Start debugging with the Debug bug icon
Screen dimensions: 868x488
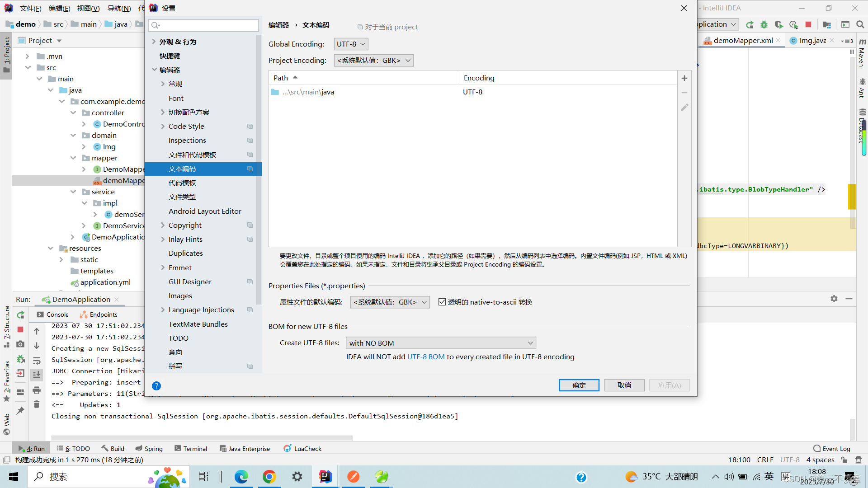pyautogui.click(x=764, y=24)
